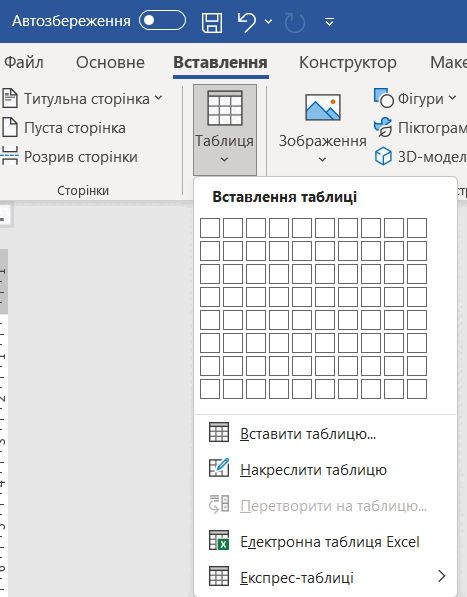Expand the Експрес-таблиці submenu arrow
The height and width of the screenshot is (597, 467).
(441, 576)
